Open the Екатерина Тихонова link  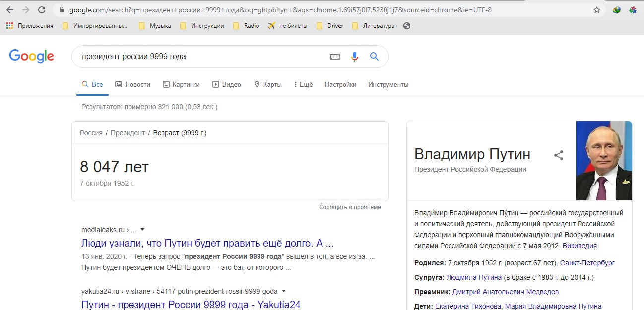point(468,306)
